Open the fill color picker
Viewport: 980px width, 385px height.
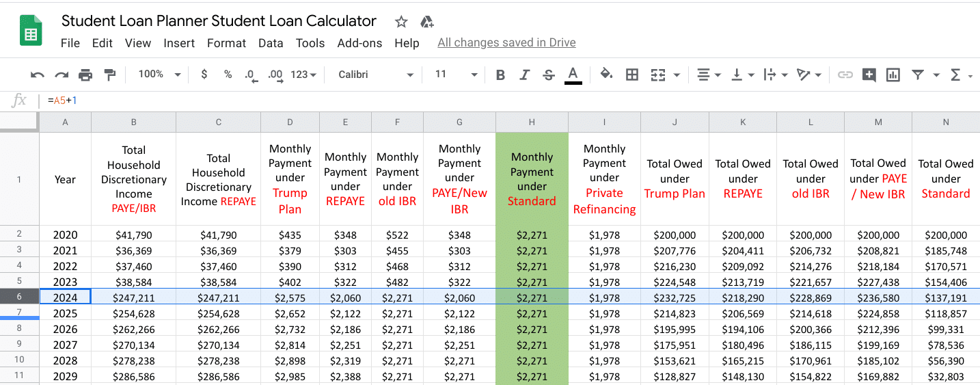[606, 75]
